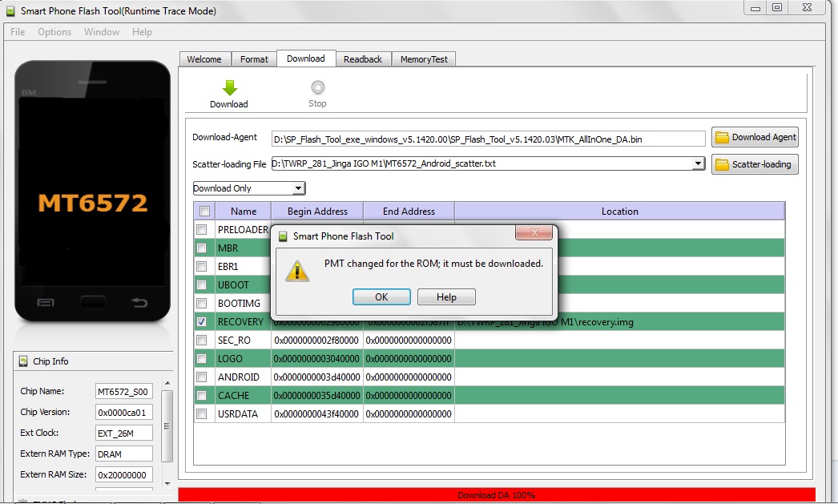
Task: Switch to the Format tab
Action: click(254, 59)
